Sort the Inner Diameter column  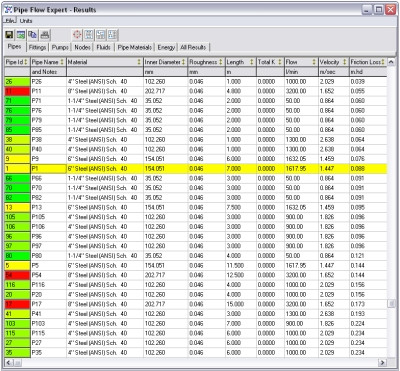point(183,62)
